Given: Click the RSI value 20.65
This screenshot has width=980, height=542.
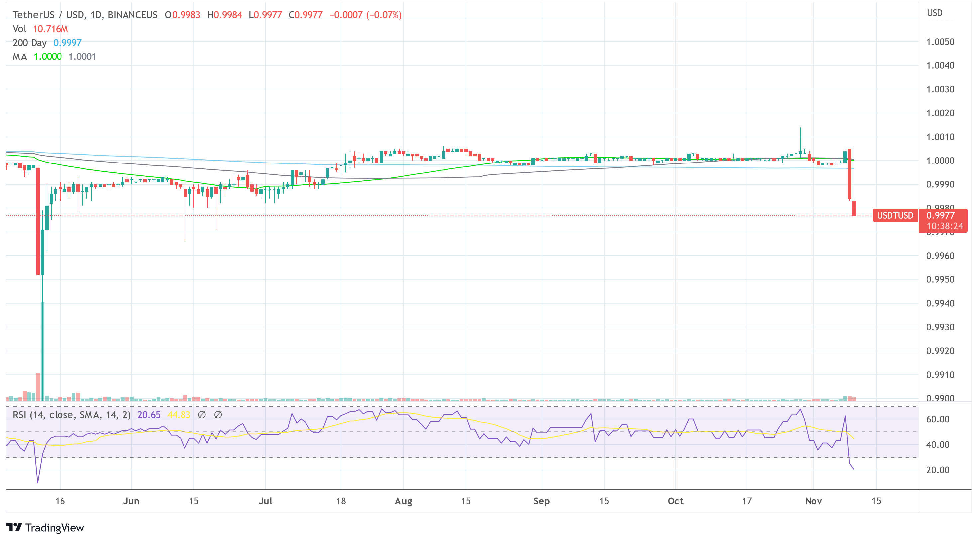Looking at the screenshot, I should 149,415.
